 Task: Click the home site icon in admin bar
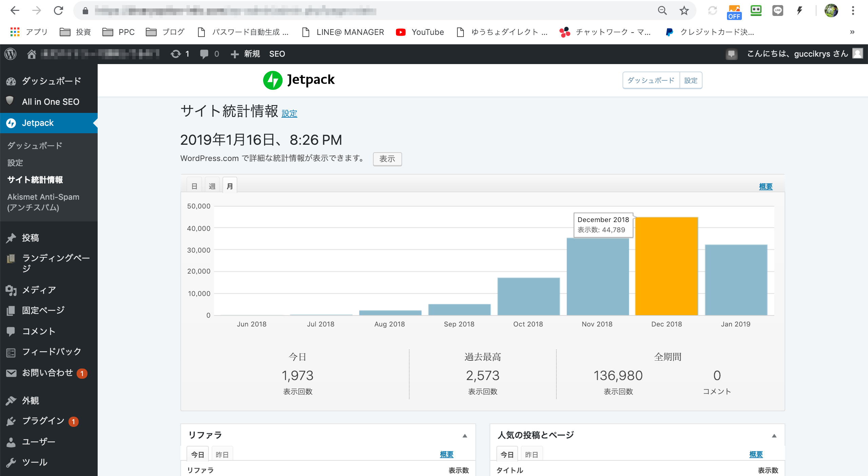point(32,54)
